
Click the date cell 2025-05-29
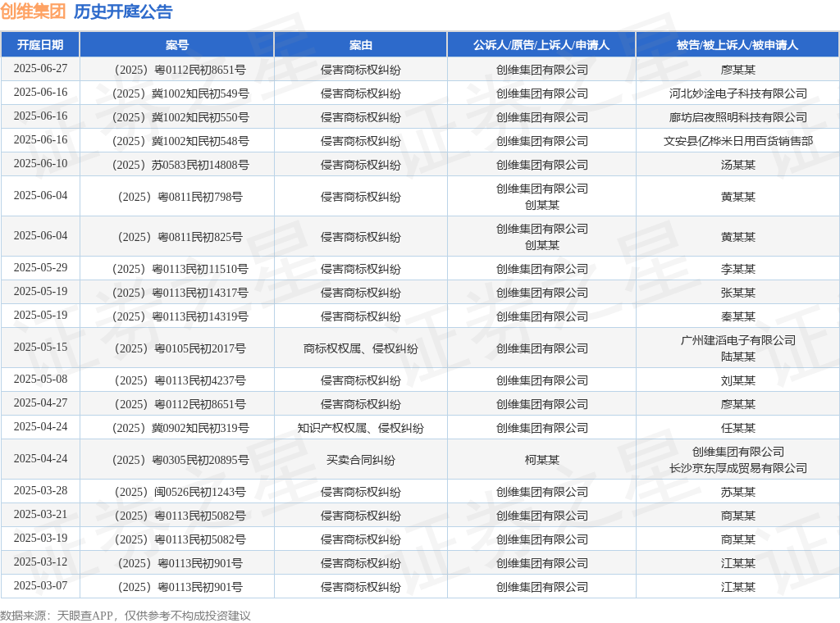(x=41, y=267)
